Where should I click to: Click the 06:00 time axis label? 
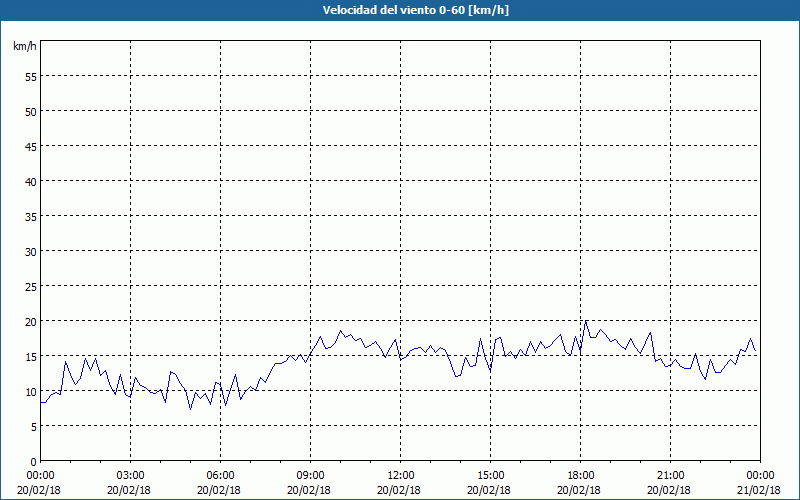click(x=220, y=476)
